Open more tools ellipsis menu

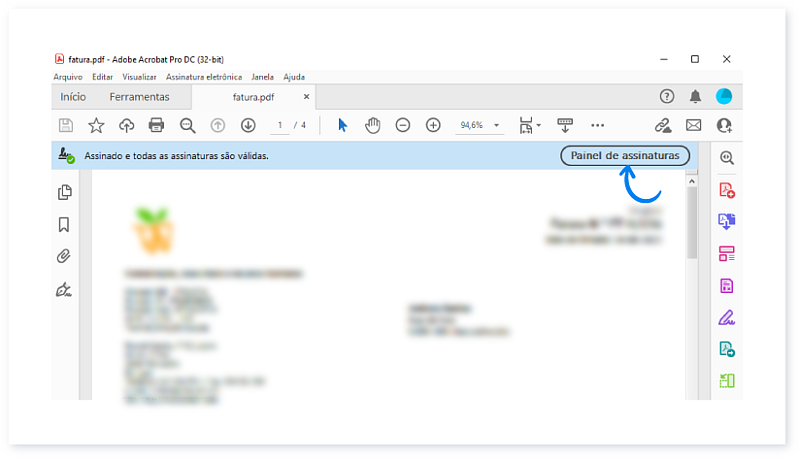point(597,125)
